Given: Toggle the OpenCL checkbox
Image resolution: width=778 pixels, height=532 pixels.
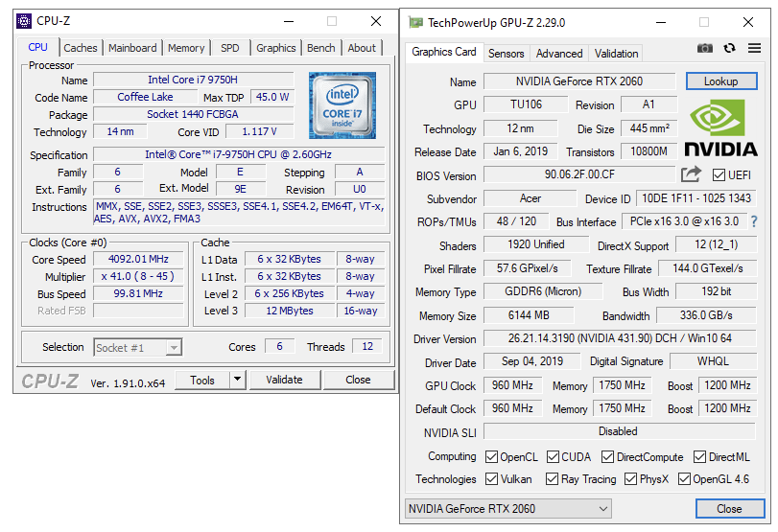Looking at the screenshot, I should click(x=491, y=456).
